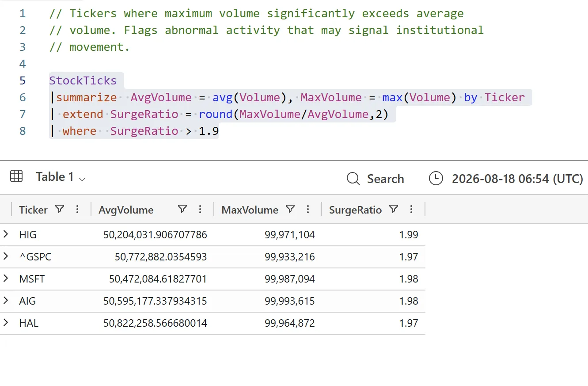Click the MaxVolume column header
Image resolution: width=588 pixels, height=386 pixels.
tap(250, 210)
